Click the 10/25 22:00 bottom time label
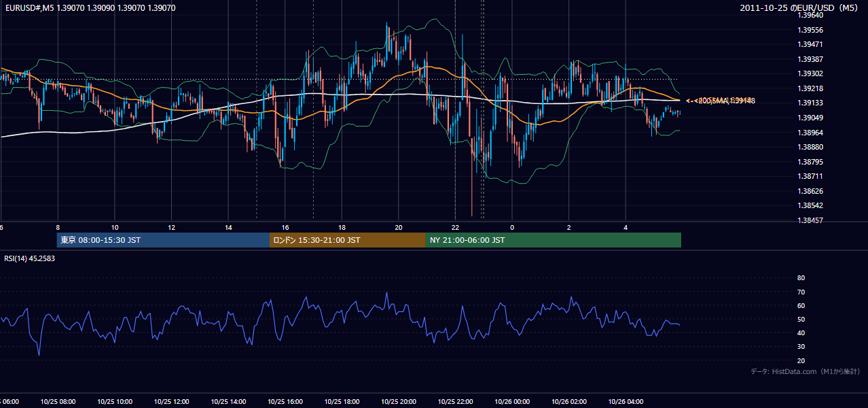Screen dimensions: 868x408 tap(456, 402)
